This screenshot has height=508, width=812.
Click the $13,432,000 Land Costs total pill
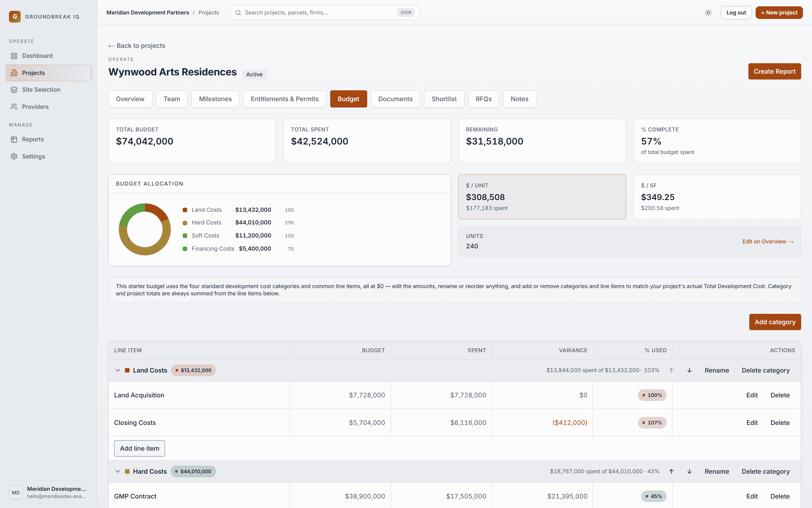tap(193, 370)
